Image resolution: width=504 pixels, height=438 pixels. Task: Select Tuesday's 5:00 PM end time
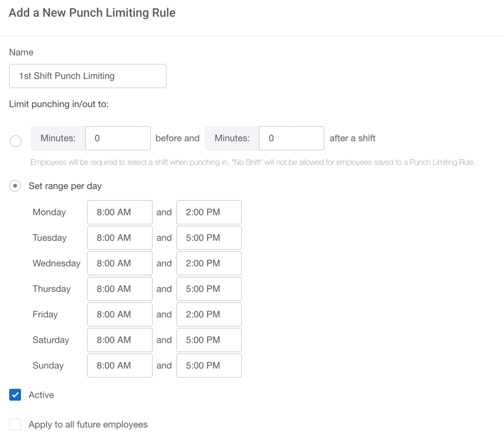[209, 238]
